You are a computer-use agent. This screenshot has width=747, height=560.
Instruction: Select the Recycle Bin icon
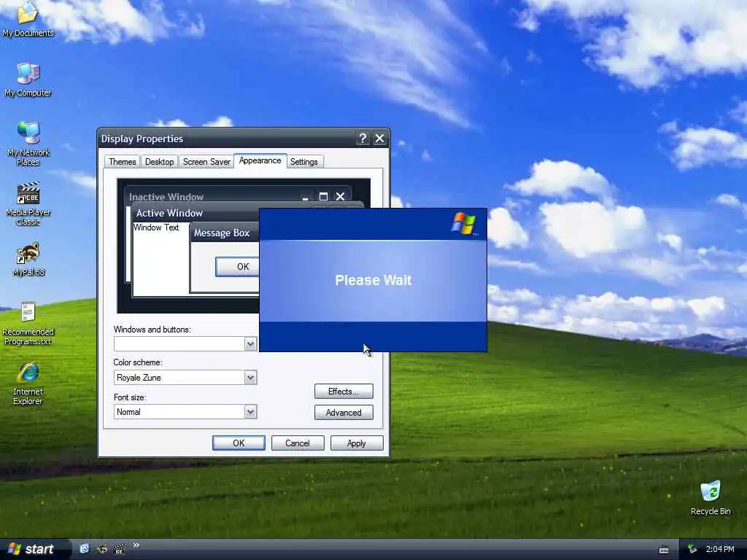coord(711,498)
